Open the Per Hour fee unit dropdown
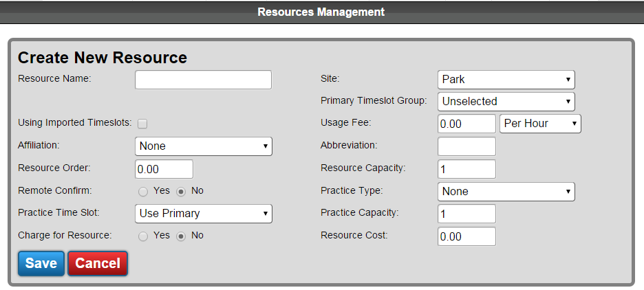Image resolution: width=644 pixels, height=290 pixels. pyautogui.click(x=540, y=124)
